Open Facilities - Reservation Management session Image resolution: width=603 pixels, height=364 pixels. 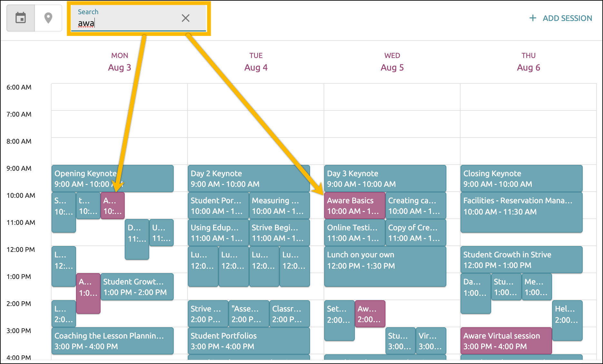(521, 212)
